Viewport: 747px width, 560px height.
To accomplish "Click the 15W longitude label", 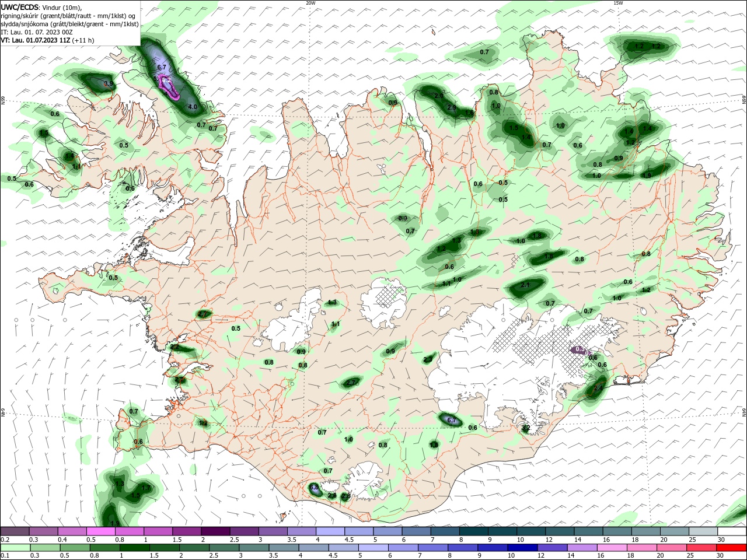I will pos(618,3).
